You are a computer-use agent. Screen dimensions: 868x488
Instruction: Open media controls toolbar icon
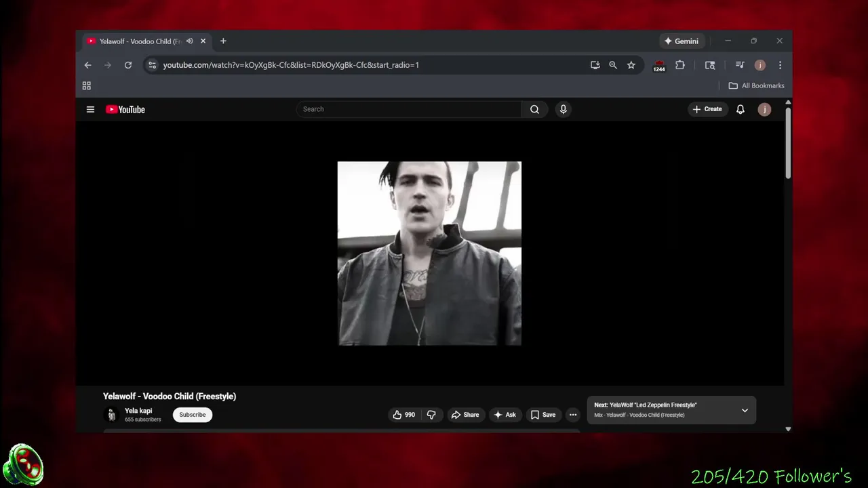point(740,65)
